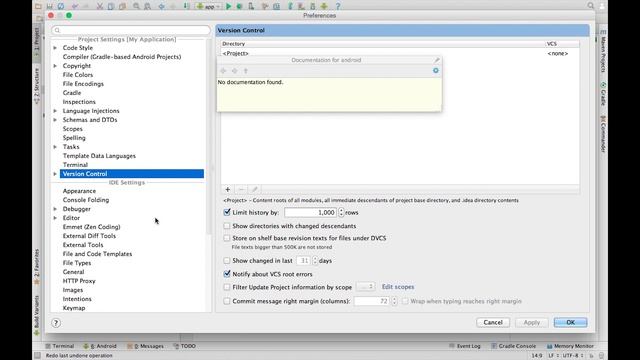The image size is (640, 360).
Task: Click the Synchronize toolbar icon
Action: tap(61, 6)
